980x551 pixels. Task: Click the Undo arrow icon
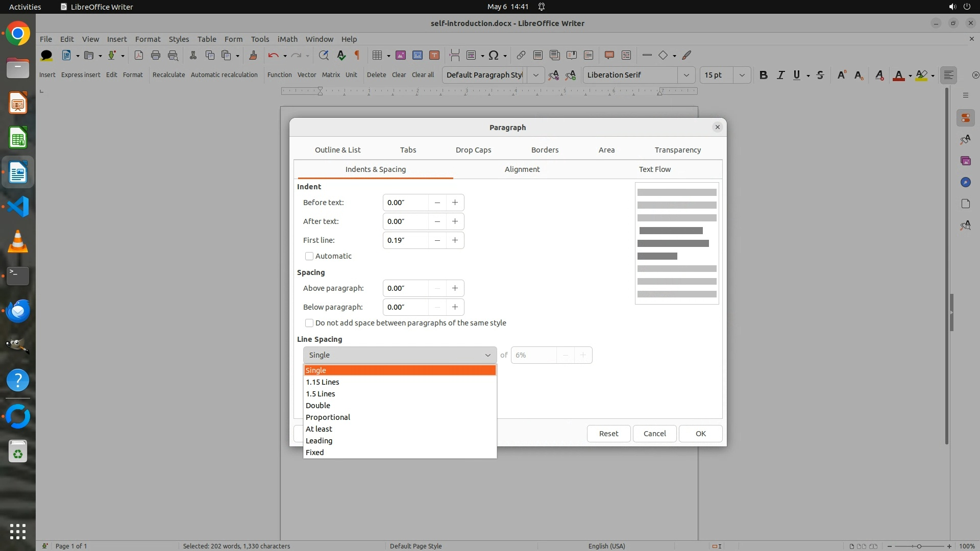coord(273,55)
